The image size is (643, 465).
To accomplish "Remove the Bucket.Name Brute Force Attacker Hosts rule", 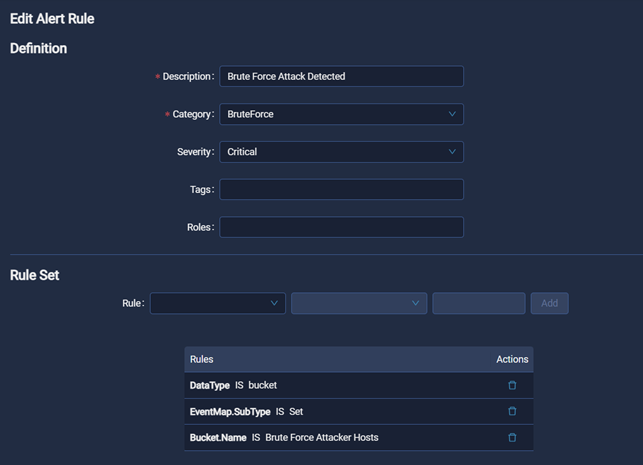I will click(x=512, y=437).
